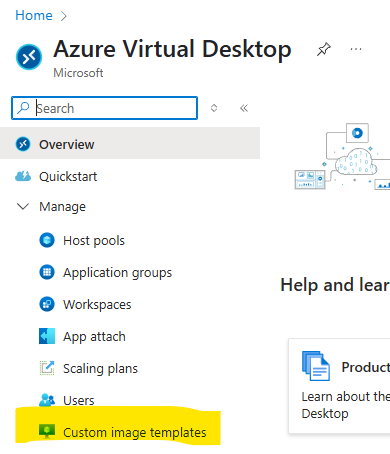Click the Users people icon
This screenshot has width=390, height=454.
pos(47,400)
